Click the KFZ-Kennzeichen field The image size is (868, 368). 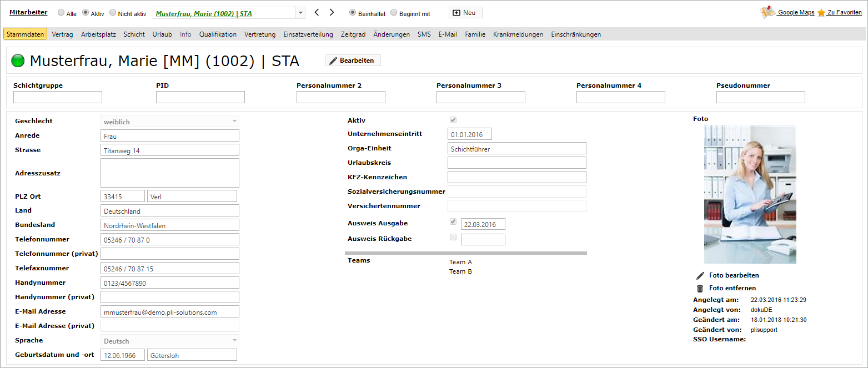click(517, 177)
